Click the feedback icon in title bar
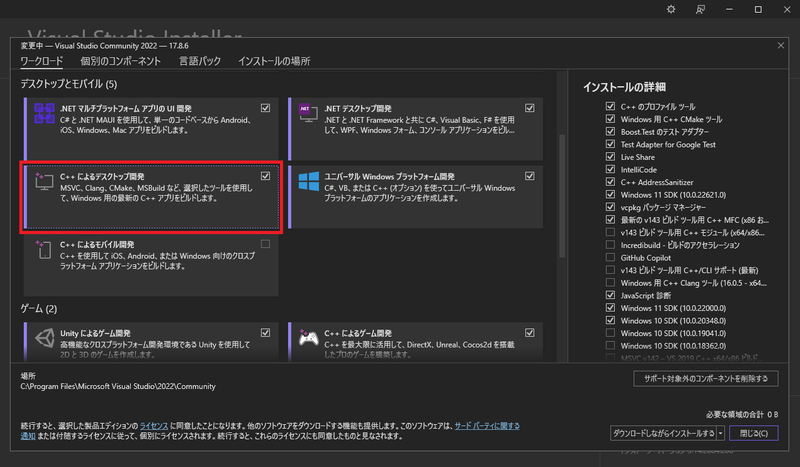 point(700,10)
